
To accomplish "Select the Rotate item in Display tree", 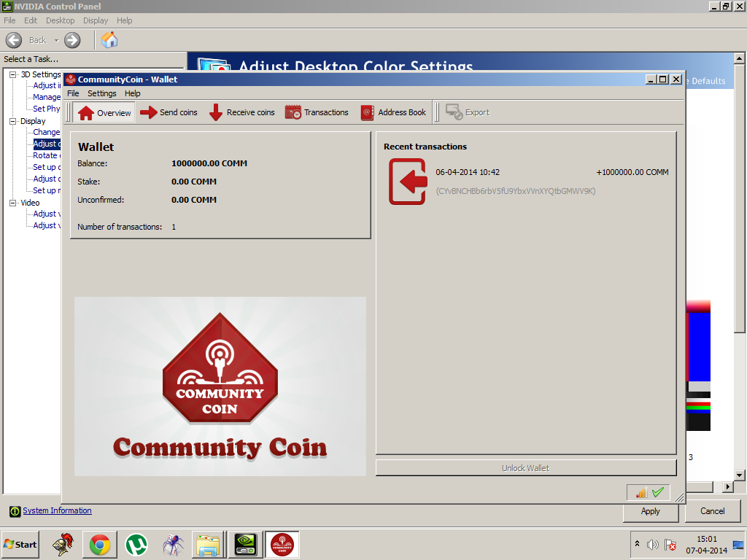I will coord(46,155).
